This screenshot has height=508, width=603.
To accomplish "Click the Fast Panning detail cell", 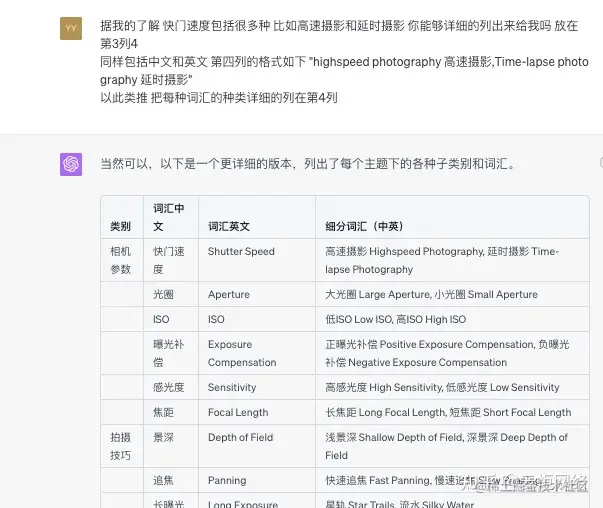I will [x=452, y=480].
